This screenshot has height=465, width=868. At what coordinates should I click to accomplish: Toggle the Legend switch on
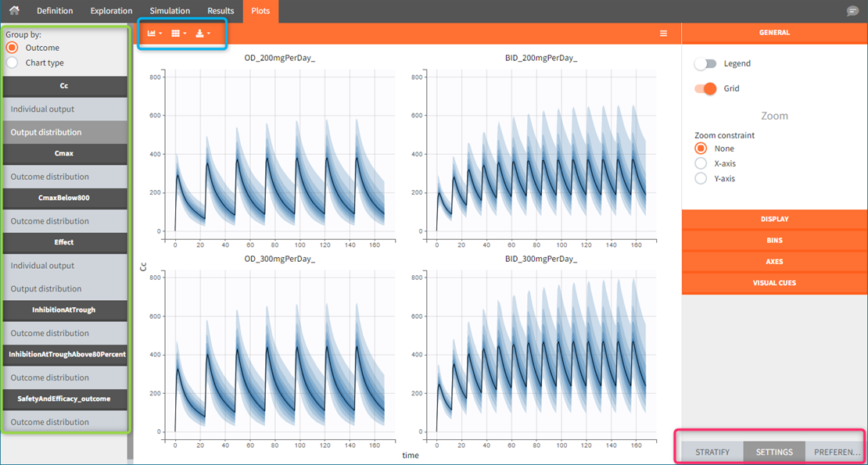706,63
